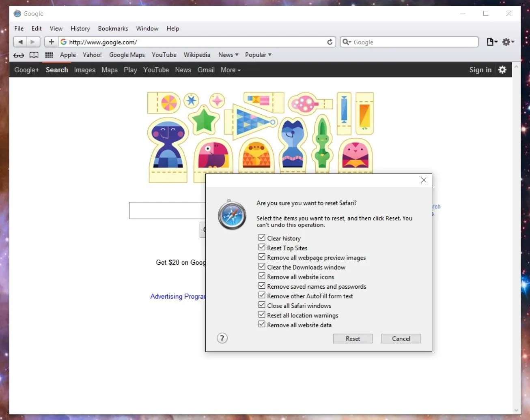The image size is (530, 420).
Task: Open Top Sites grid icon
Action: pyautogui.click(x=49, y=55)
